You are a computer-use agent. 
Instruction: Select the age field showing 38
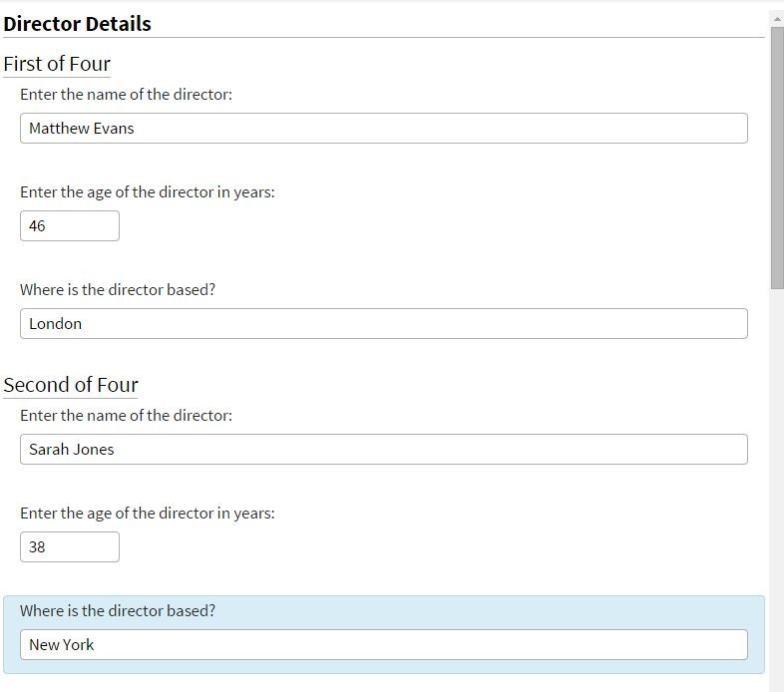click(x=69, y=546)
